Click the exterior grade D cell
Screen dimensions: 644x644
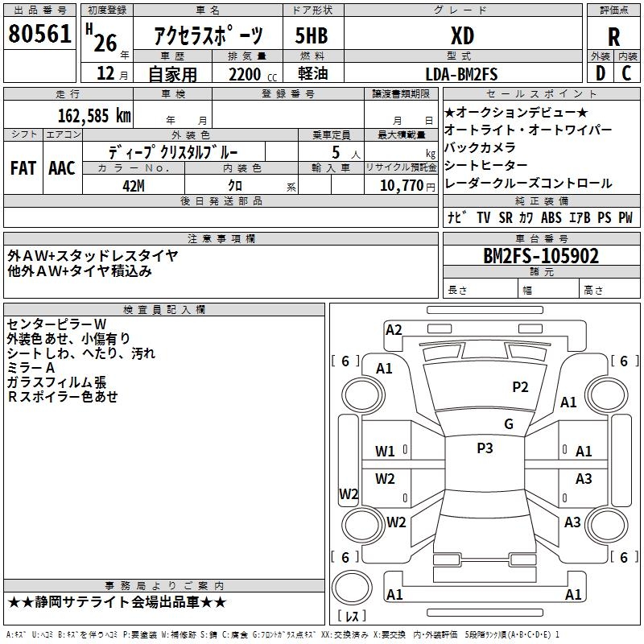point(600,73)
